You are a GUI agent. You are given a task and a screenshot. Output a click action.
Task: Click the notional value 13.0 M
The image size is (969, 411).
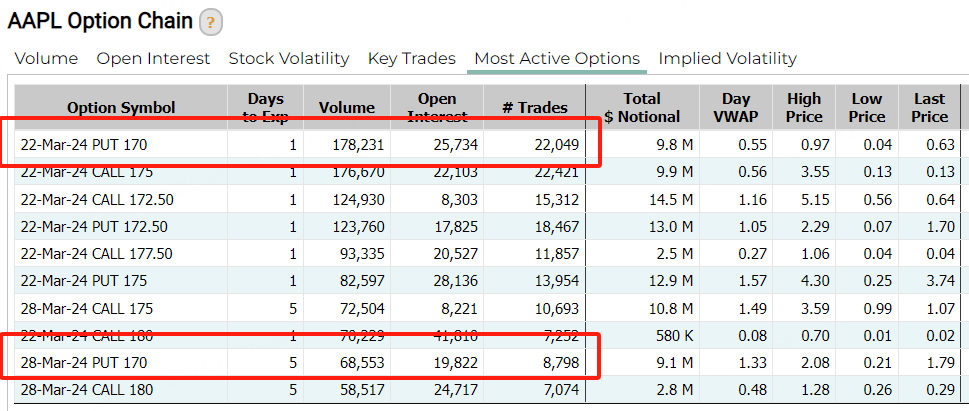pos(670,227)
